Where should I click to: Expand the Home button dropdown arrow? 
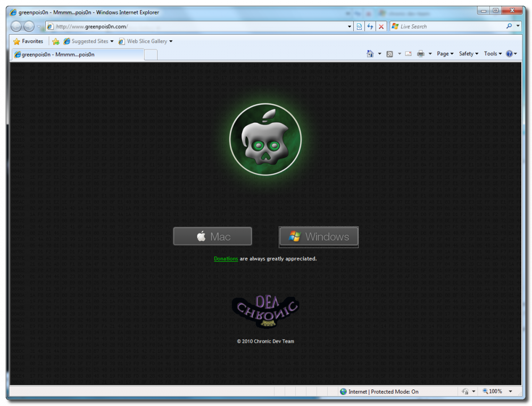(380, 54)
